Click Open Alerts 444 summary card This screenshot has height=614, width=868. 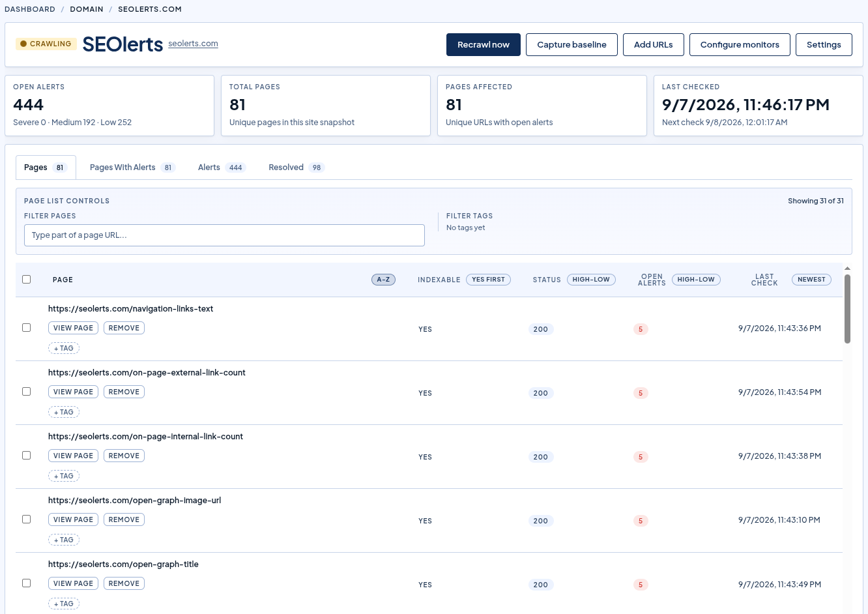tap(109, 106)
